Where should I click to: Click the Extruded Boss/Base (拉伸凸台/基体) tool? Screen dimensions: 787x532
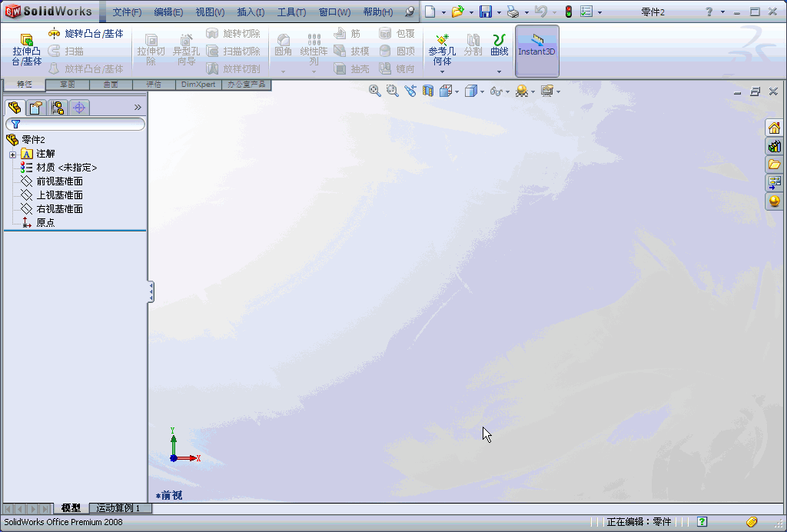coord(27,50)
